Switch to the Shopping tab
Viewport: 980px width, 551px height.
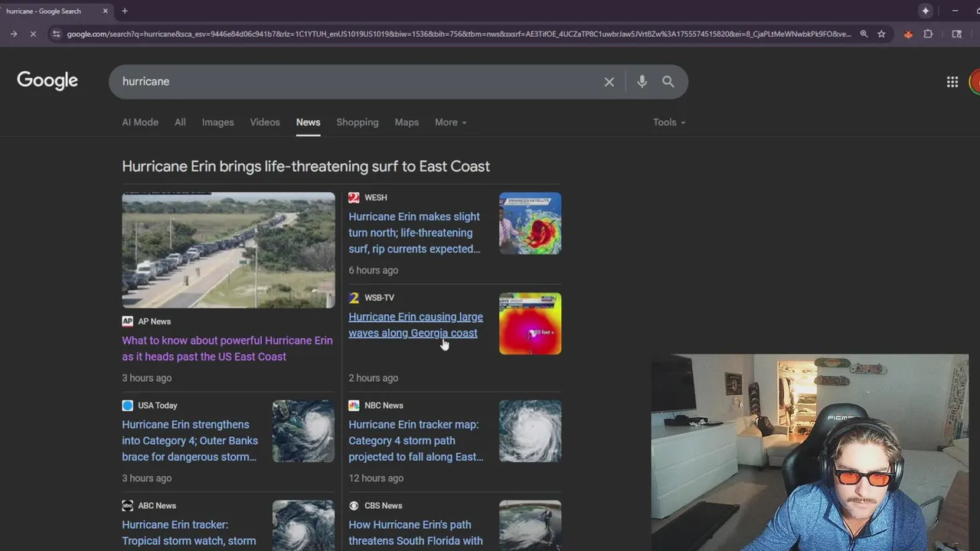click(358, 122)
